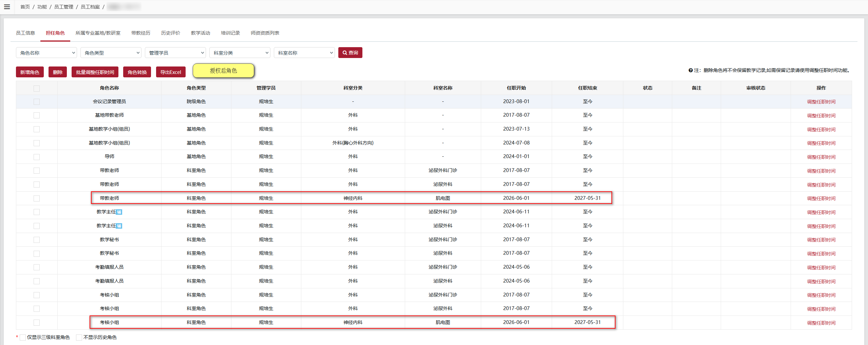868x345 pixels.
Task: Expand the 科室名称 filter dropdown
Action: tap(304, 53)
